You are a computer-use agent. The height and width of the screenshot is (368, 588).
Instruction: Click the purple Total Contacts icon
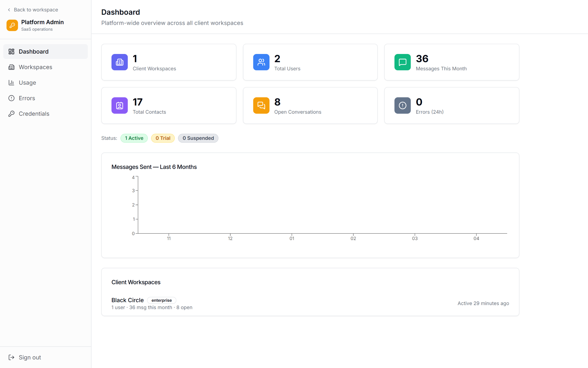[x=119, y=105]
